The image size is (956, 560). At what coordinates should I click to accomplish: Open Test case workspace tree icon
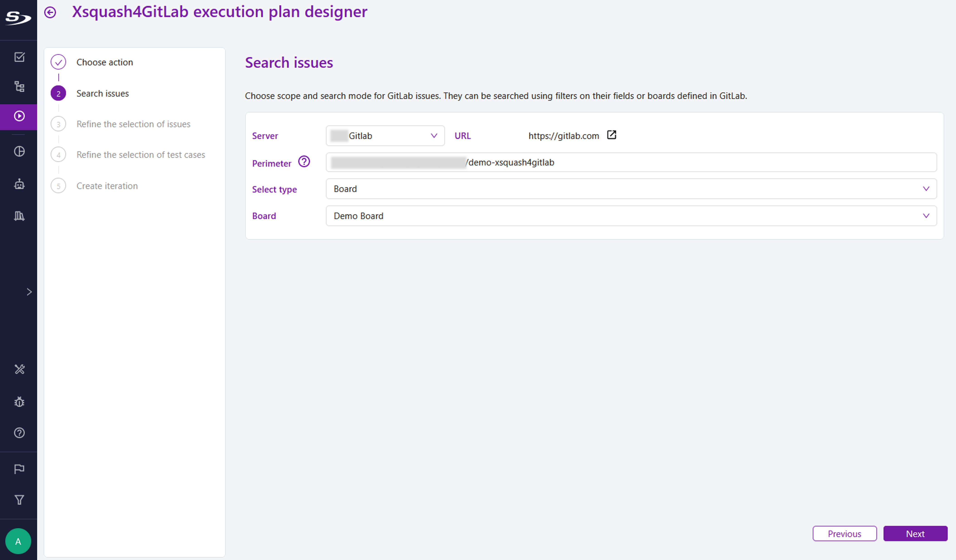click(19, 86)
